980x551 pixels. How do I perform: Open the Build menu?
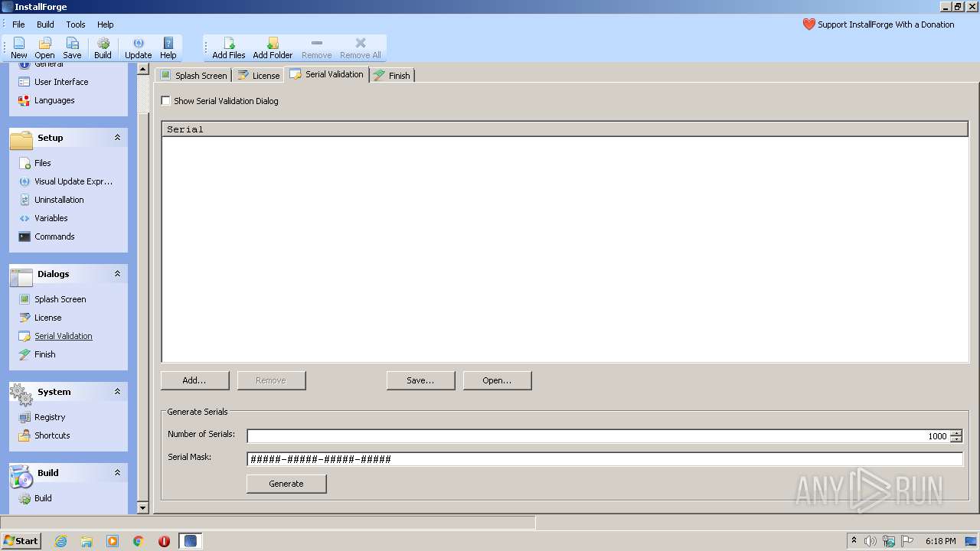point(45,24)
